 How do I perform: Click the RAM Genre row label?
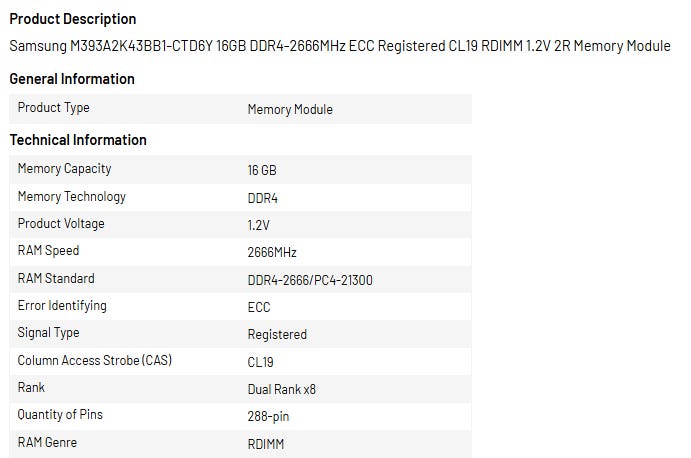(47, 442)
